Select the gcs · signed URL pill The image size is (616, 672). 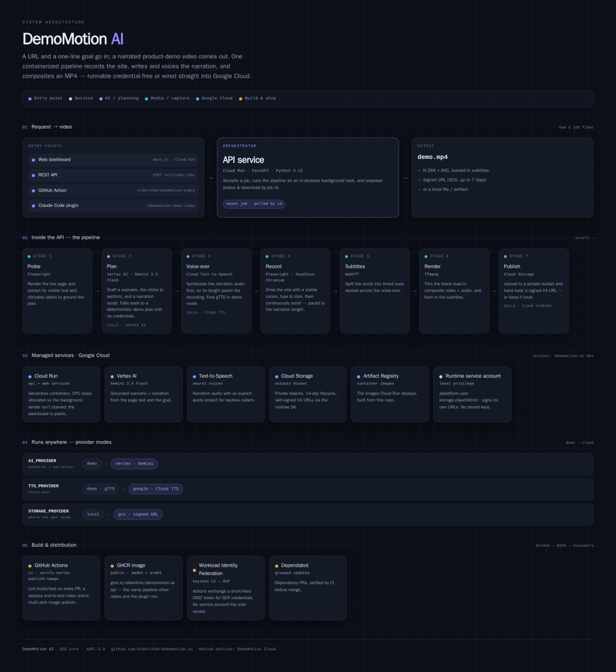pyautogui.click(x=138, y=514)
